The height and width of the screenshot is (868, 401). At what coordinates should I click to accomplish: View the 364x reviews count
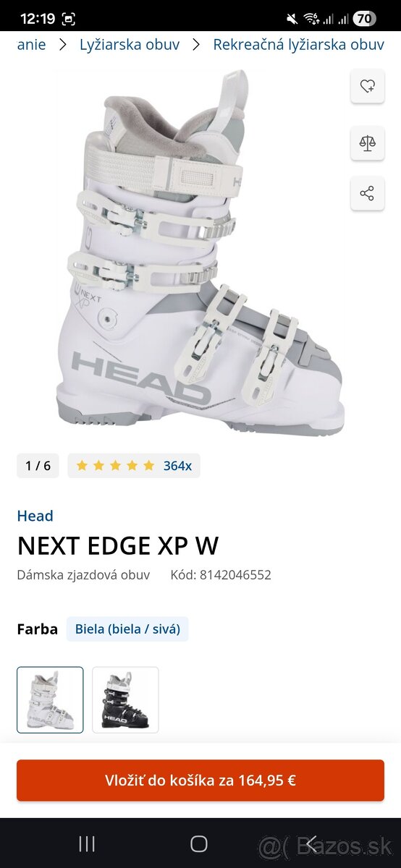tap(177, 466)
